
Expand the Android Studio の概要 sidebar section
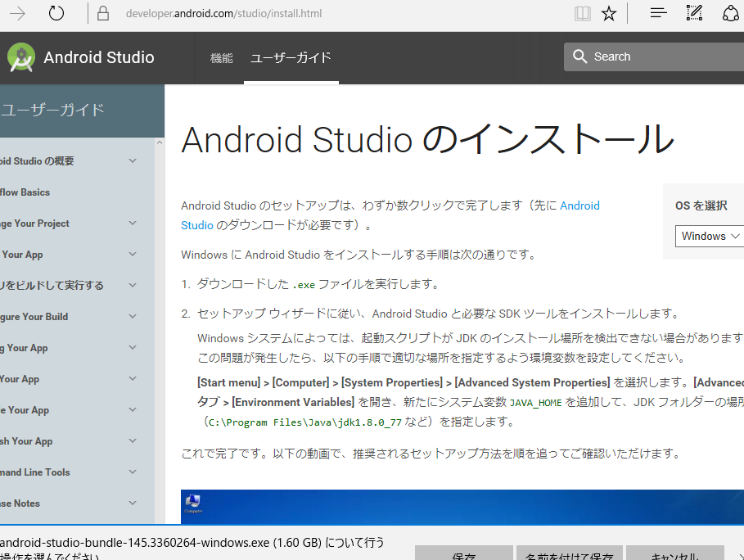click(x=133, y=161)
